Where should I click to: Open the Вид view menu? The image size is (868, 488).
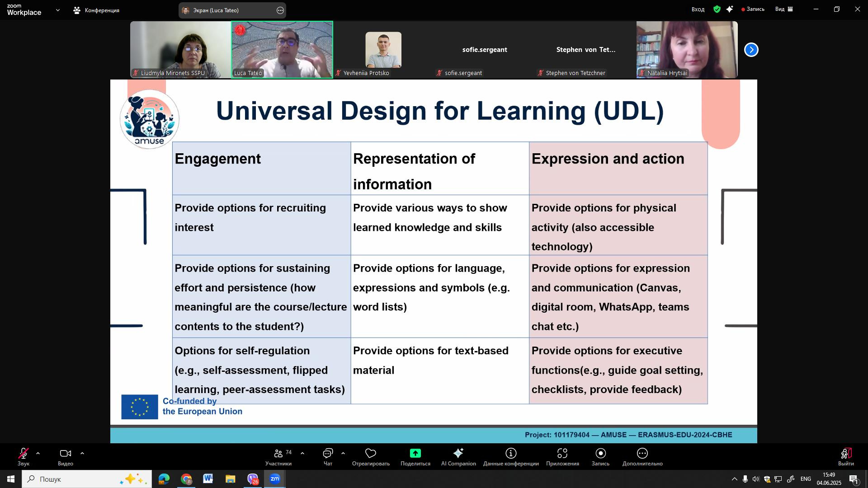point(784,9)
